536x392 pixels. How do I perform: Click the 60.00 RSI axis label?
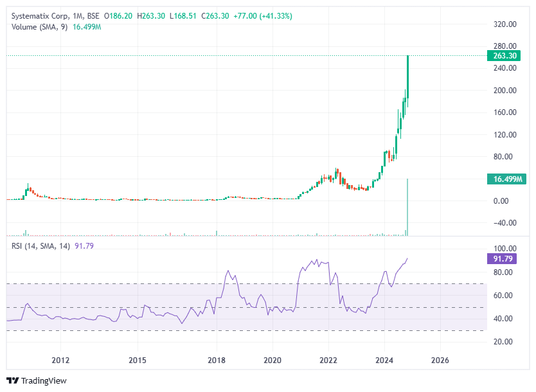[503, 296]
